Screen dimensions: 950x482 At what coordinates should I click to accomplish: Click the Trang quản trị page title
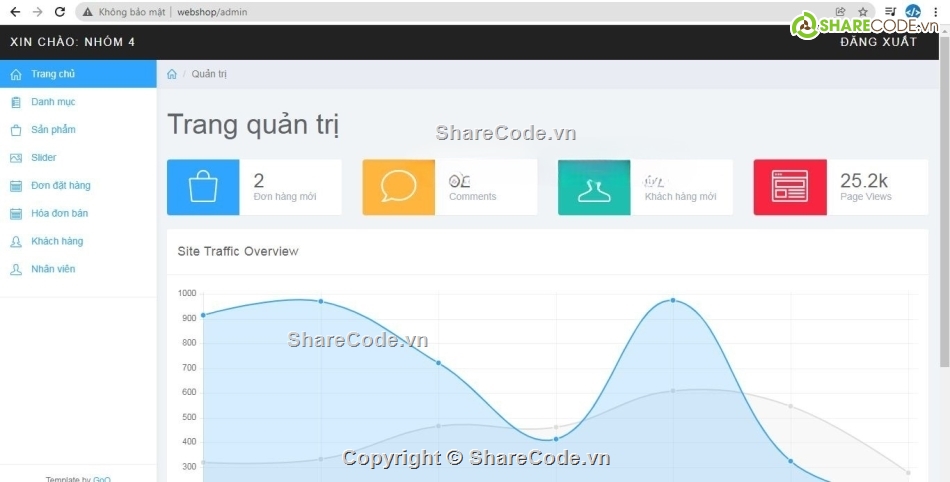pyautogui.click(x=253, y=125)
